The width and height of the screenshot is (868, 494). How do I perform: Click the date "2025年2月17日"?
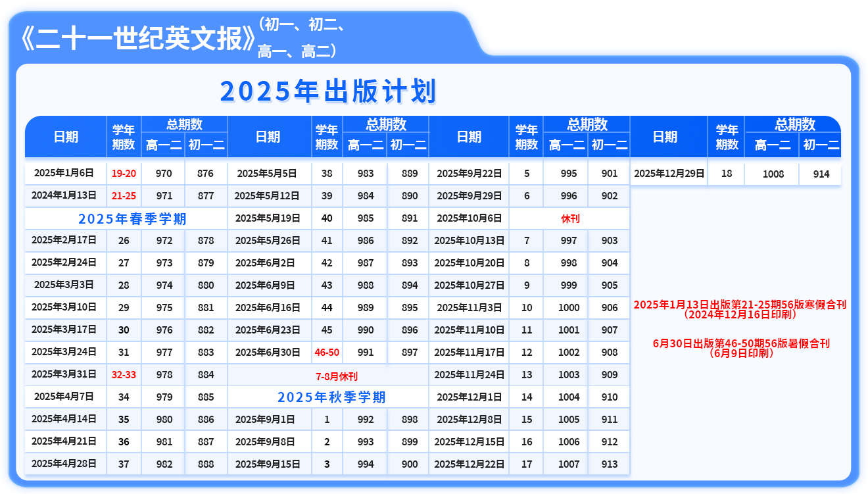click(x=64, y=241)
